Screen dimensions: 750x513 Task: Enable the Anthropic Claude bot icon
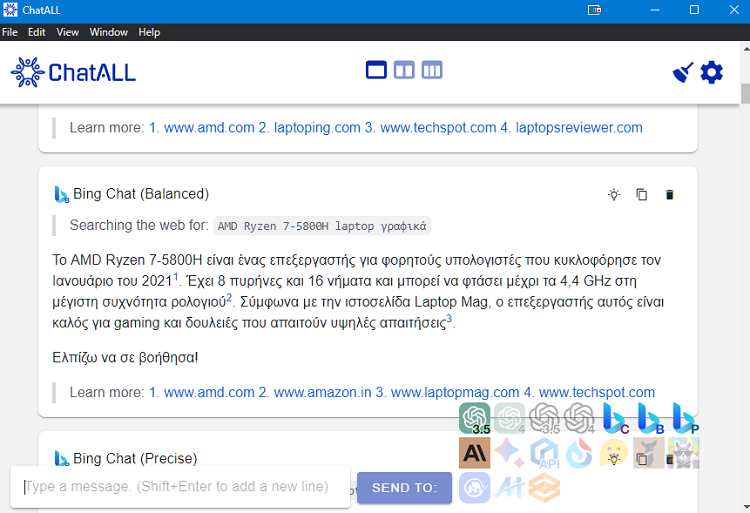475,453
